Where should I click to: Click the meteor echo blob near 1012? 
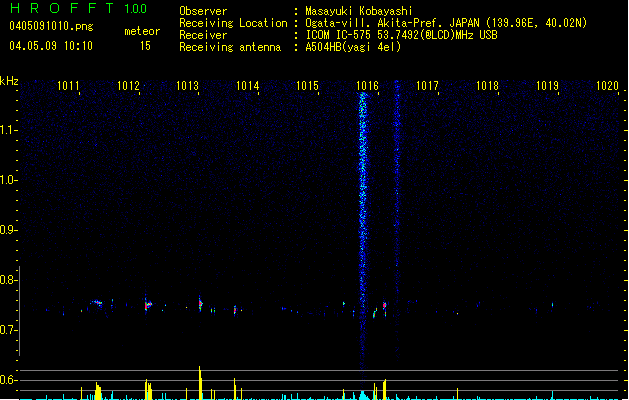click(148, 305)
